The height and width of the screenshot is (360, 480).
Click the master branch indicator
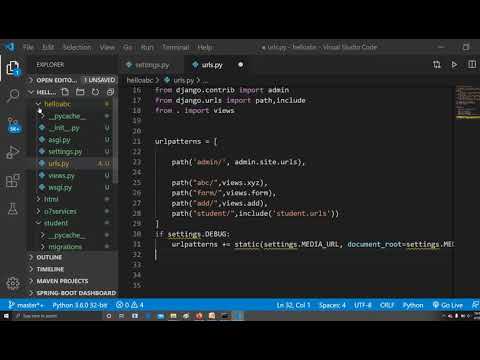tap(26, 305)
